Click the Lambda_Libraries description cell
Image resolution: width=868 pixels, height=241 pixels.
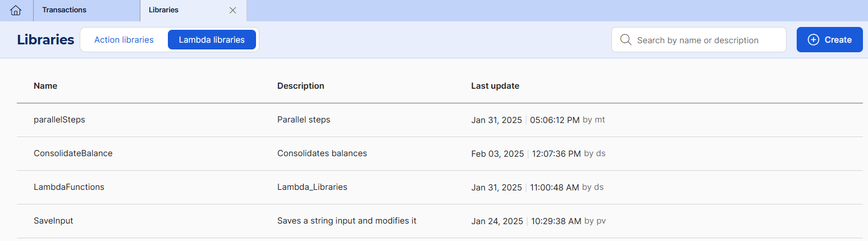(x=312, y=187)
